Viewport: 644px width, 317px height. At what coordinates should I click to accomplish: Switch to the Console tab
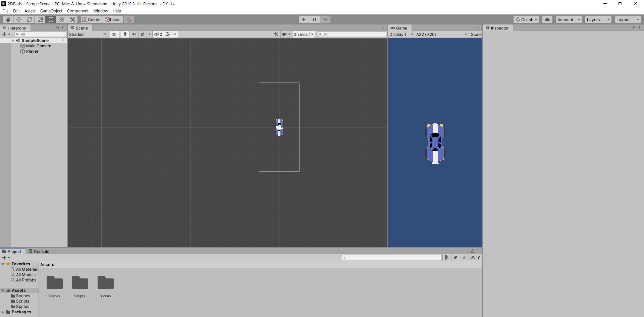(x=39, y=251)
